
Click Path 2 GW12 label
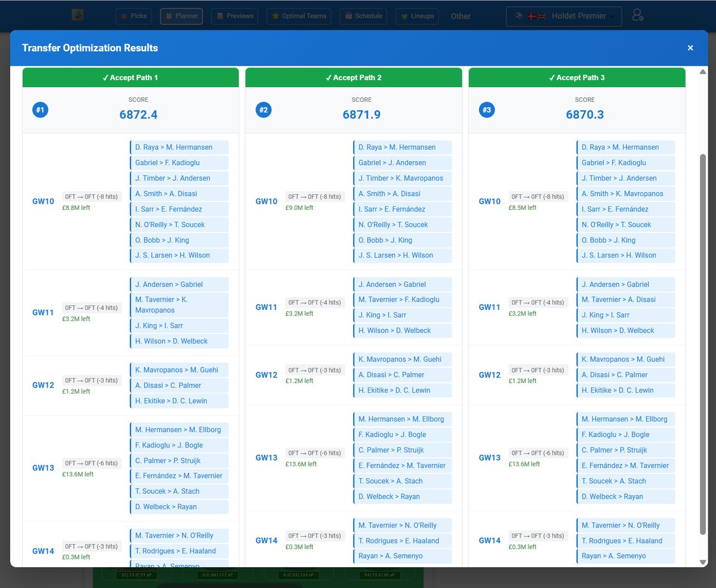point(267,375)
